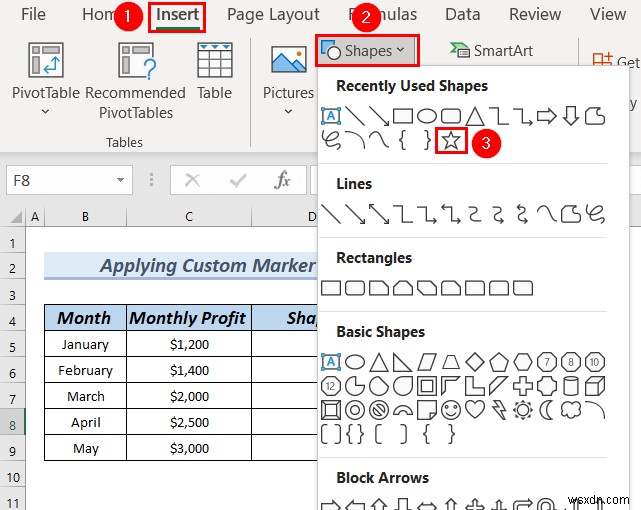Screen dimensions: 641x510
Task: Select the Freeform shape under Lines
Action: (x=571, y=214)
